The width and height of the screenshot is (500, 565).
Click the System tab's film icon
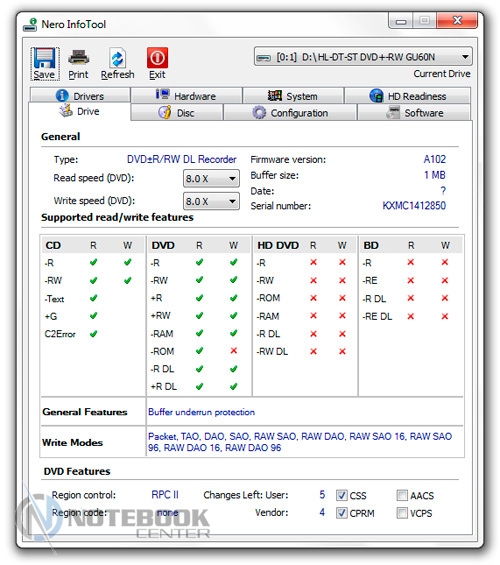275,96
